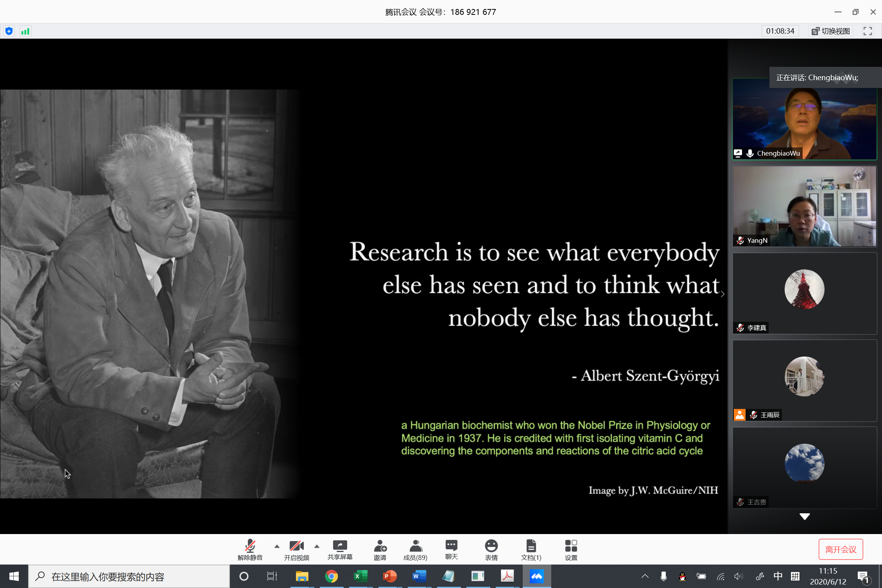Image resolution: width=882 pixels, height=588 pixels.
Task: Click the 邀请 invite icon
Action: 380,549
